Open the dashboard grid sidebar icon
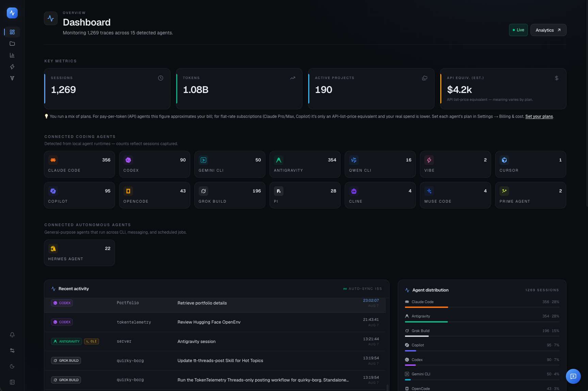The width and height of the screenshot is (588, 391). 12,32
